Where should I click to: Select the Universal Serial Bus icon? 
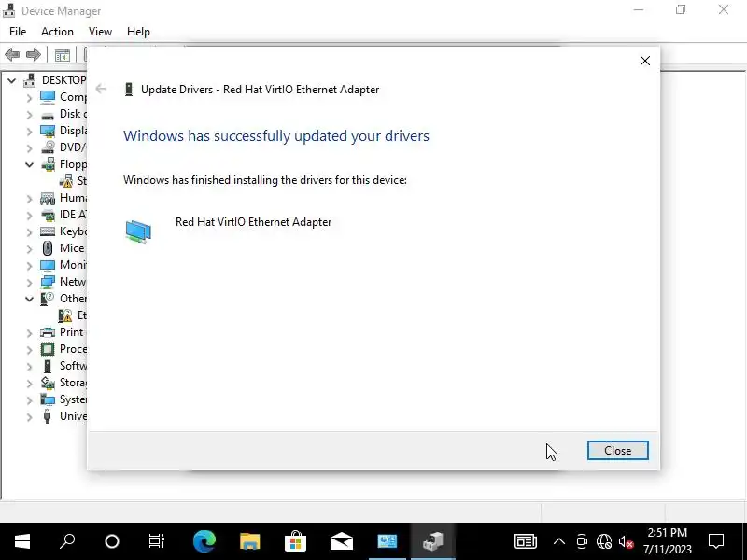[x=48, y=416]
